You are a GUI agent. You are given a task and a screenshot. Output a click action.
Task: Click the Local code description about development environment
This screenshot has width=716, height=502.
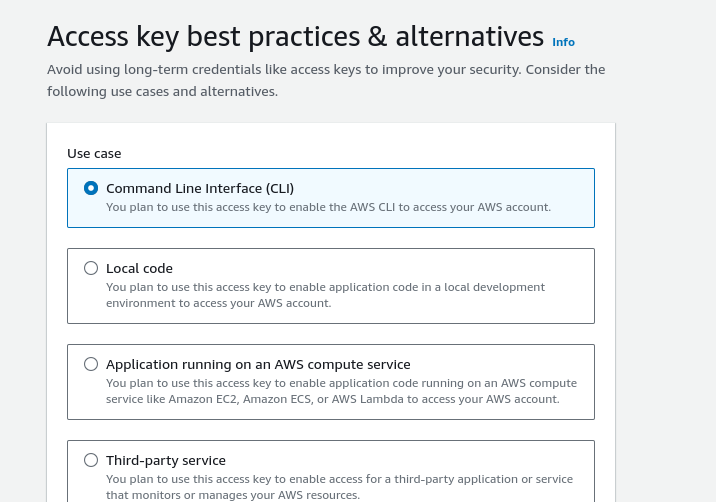(325, 295)
